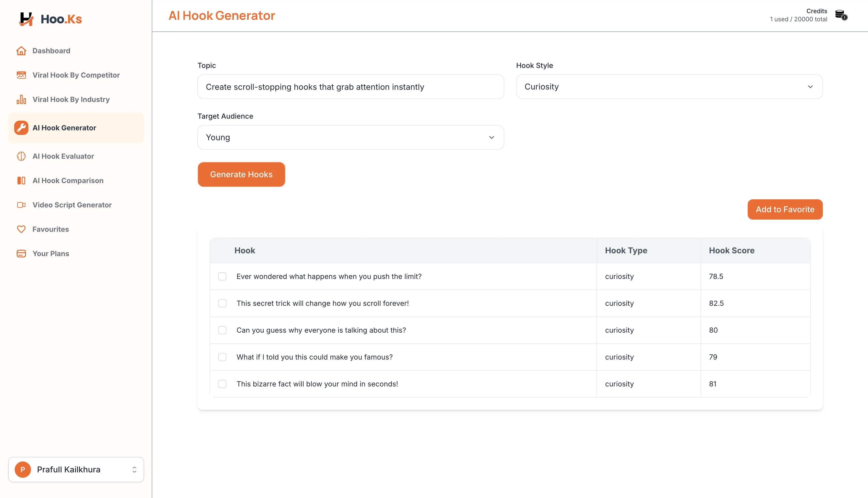Click the AI Hook Generator wrench icon
This screenshot has width=868, height=498.
[21, 128]
